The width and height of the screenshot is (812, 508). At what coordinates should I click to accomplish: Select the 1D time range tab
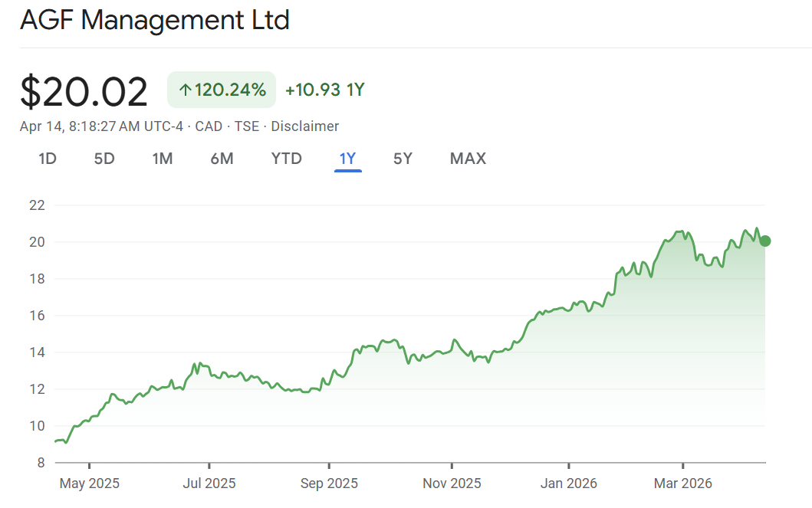(x=48, y=159)
